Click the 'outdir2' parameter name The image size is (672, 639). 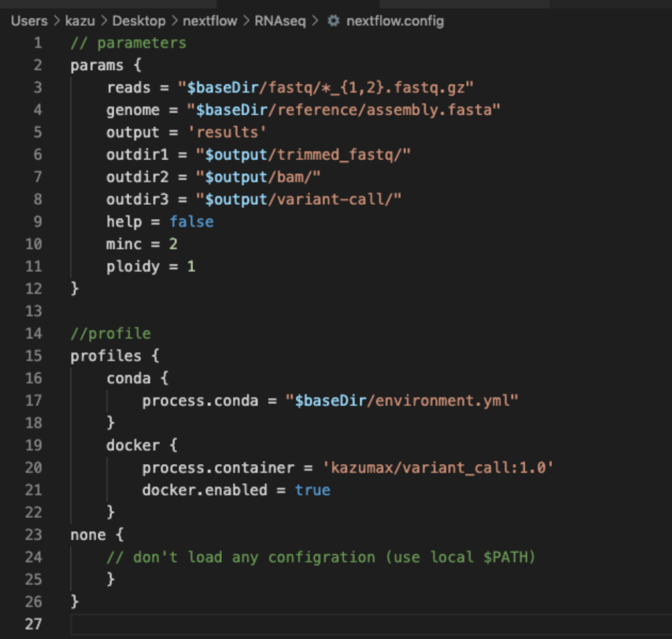(x=138, y=177)
